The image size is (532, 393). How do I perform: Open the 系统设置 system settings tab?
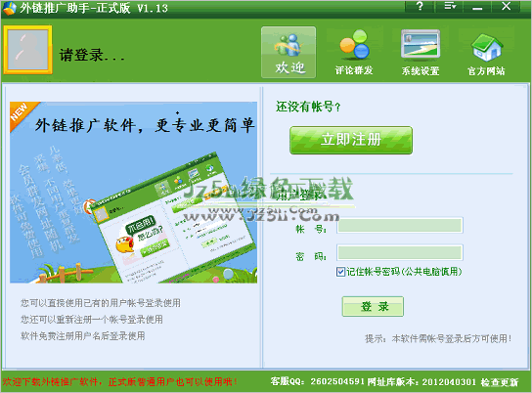tap(421, 53)
